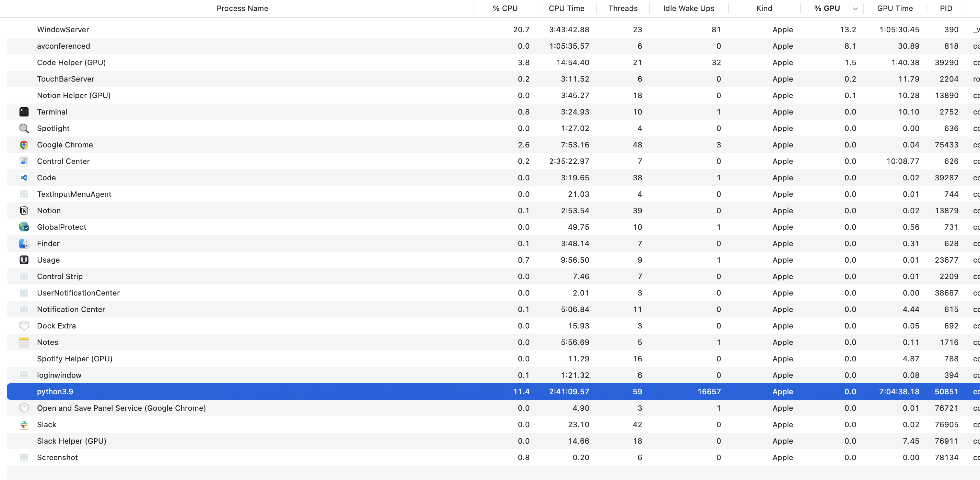Sort by PID column header
This screenshot has height=480, width=980.
(946, 8)
